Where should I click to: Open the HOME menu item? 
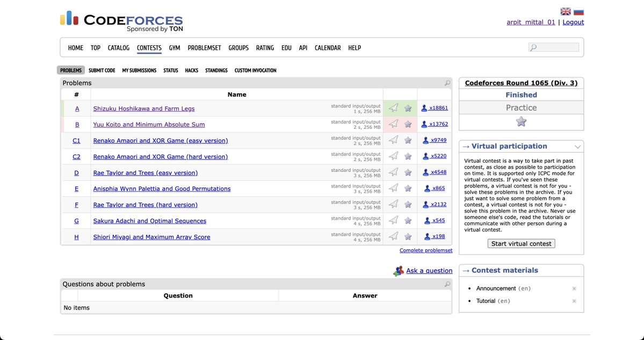[76, 48]
